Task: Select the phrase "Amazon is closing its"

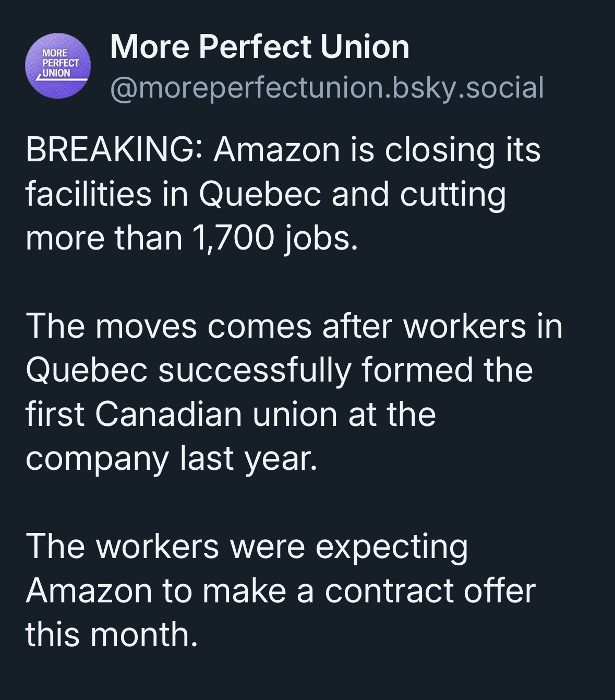Action: (x=377, y=150)
